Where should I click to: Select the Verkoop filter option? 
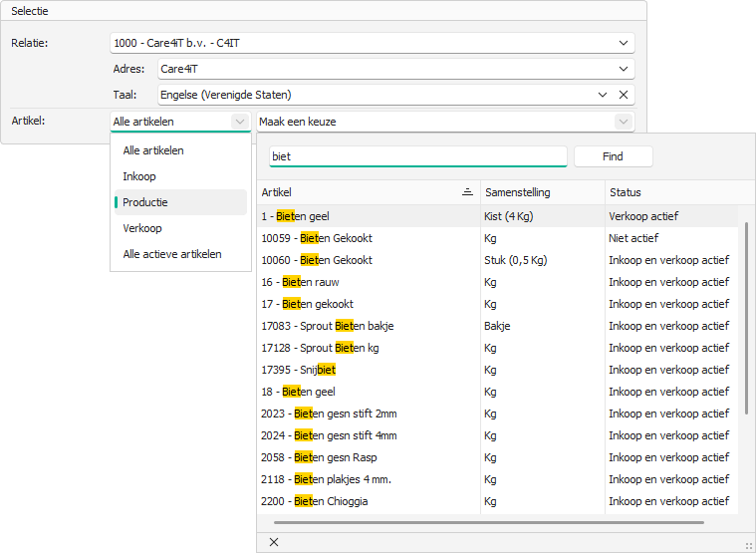[142, 228]
